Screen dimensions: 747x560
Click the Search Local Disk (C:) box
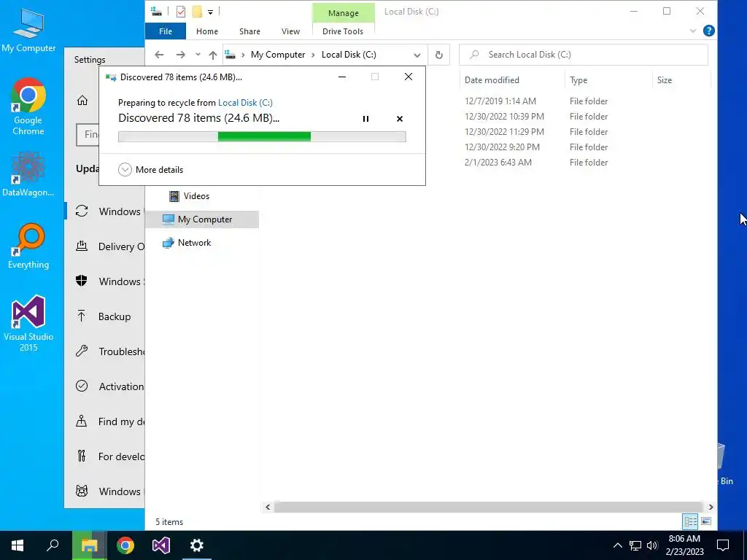tap(584, 55)
